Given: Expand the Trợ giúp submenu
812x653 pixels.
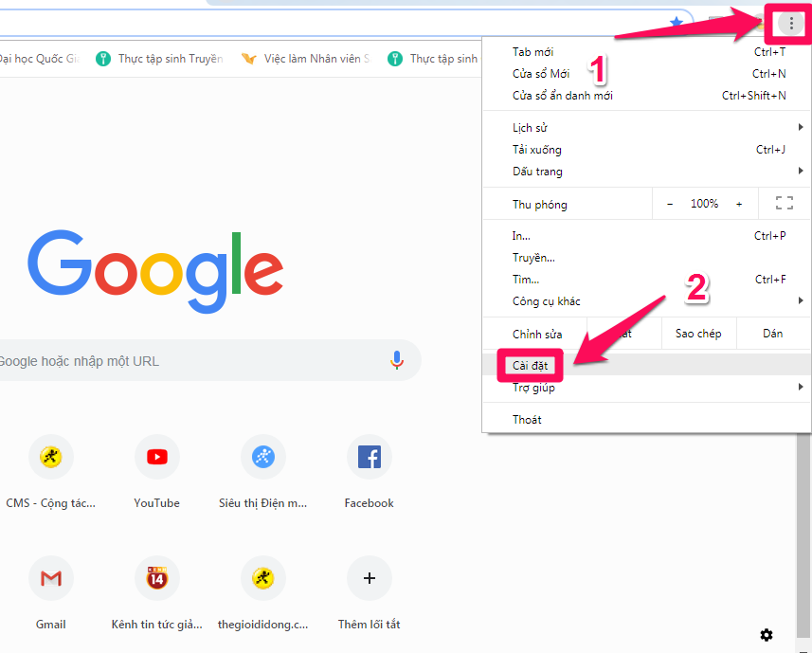Looking at the screenshot, I should [x=647, y=388].
